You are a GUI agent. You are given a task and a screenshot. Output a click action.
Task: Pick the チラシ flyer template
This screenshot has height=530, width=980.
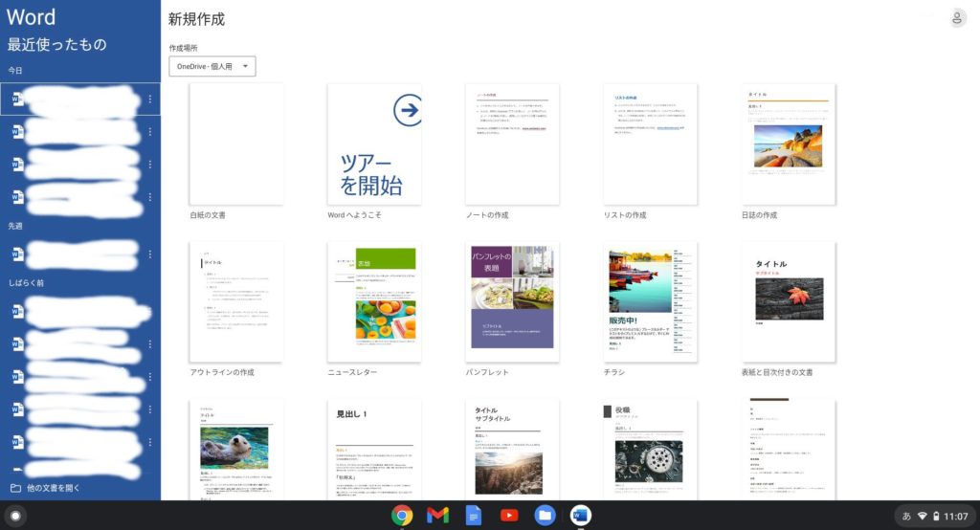(x=650, y=302)
